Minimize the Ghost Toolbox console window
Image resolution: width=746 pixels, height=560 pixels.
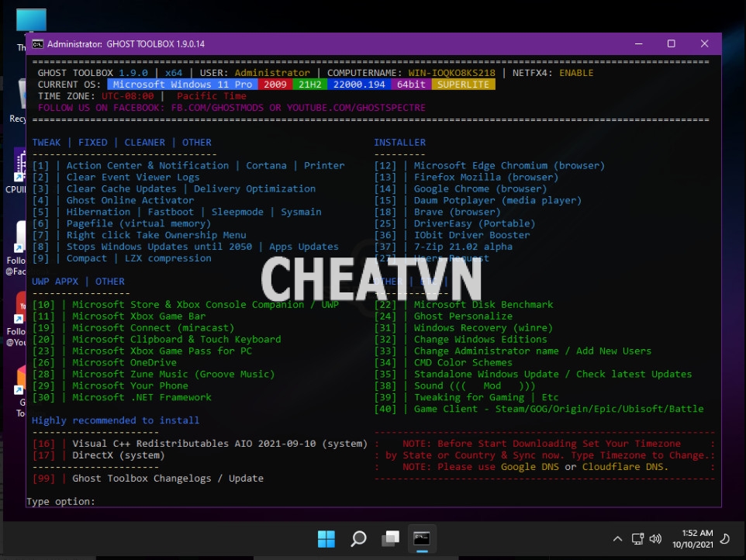pyautogui.click(x=637, y=44)
